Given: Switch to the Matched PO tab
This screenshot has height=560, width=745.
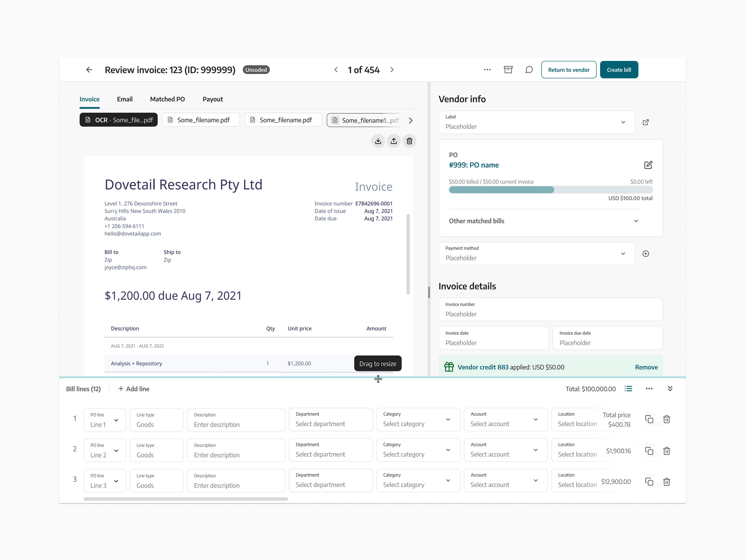Looking at the screenshot, I should [x=167, y=99].
